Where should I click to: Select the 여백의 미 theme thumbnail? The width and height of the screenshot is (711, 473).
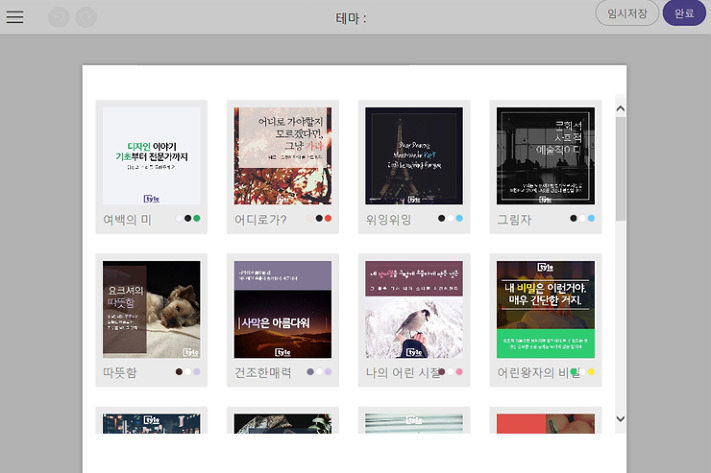point(151,156)
